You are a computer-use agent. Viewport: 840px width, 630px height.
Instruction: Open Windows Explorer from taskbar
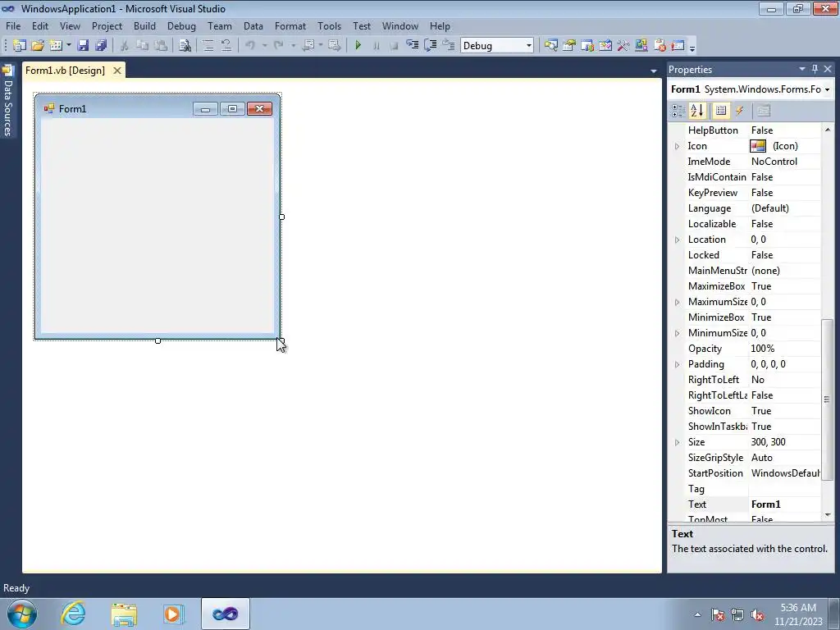point(124,614)
